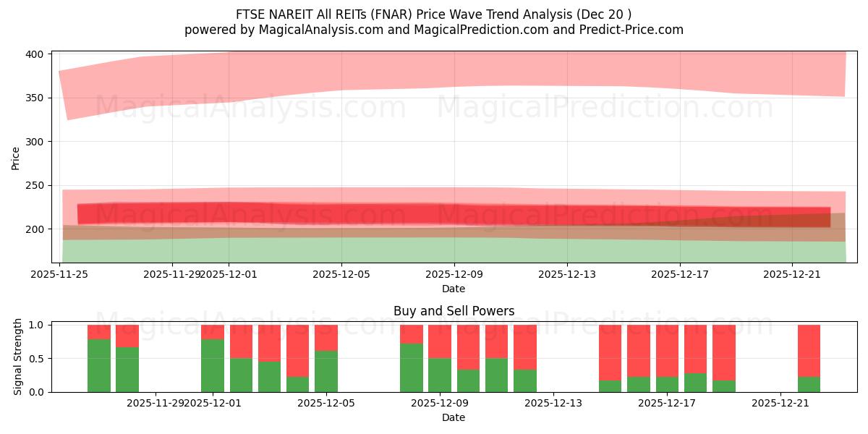This screenshot has height=434, width=868.
Task: Select the 'Buy and Sell Powers' subplot title
Action: coord(454,312)
